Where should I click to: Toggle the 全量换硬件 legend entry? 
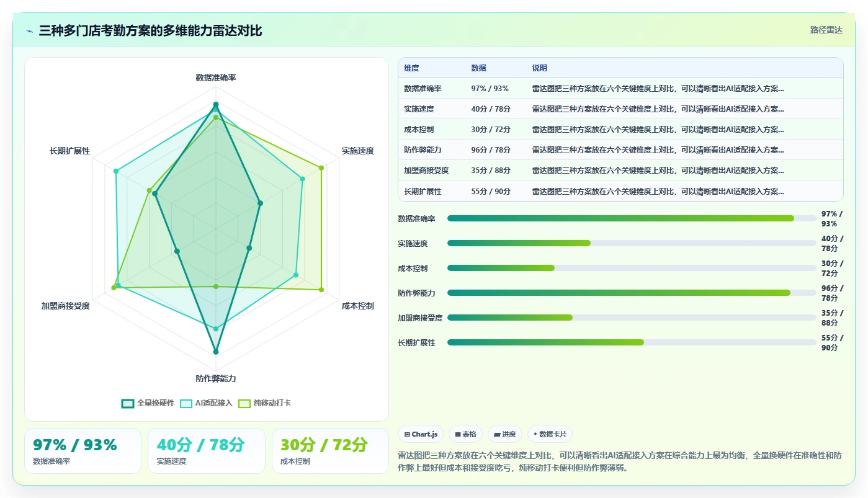148,403
